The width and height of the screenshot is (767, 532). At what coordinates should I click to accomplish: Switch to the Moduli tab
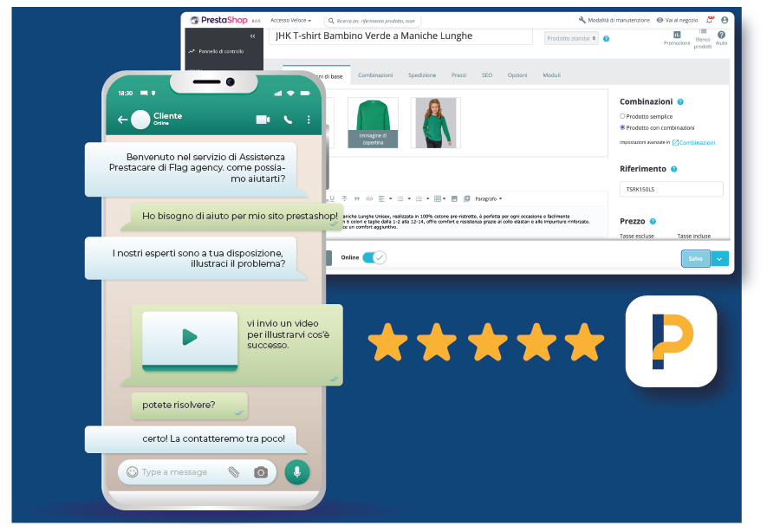pyautogui.click(x=551, y=75)
